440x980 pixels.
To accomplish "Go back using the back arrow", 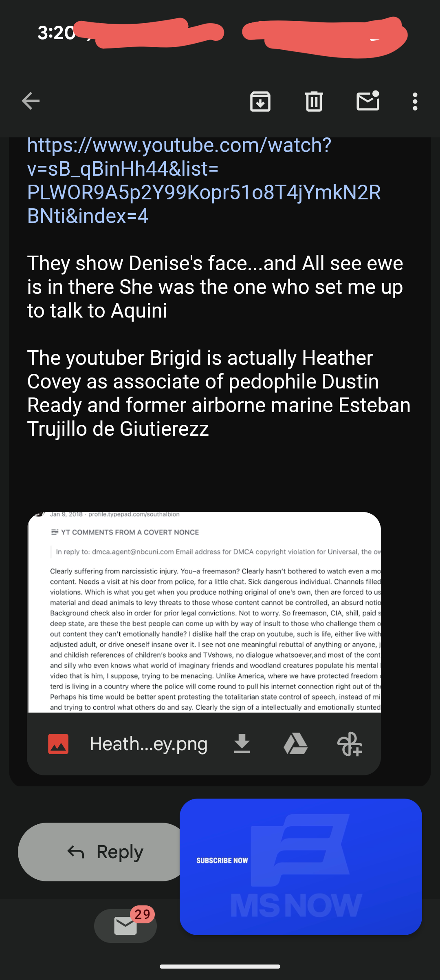I will click(31, 101).
